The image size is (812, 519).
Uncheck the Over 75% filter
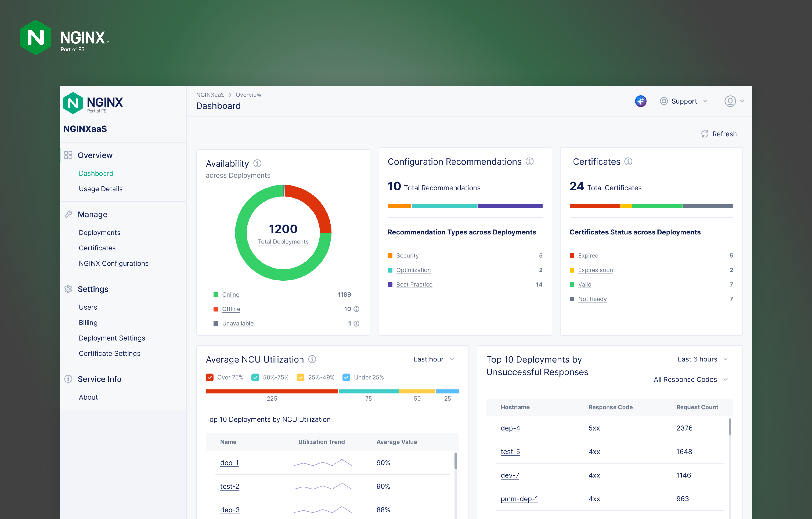click(x=210, y=377)
